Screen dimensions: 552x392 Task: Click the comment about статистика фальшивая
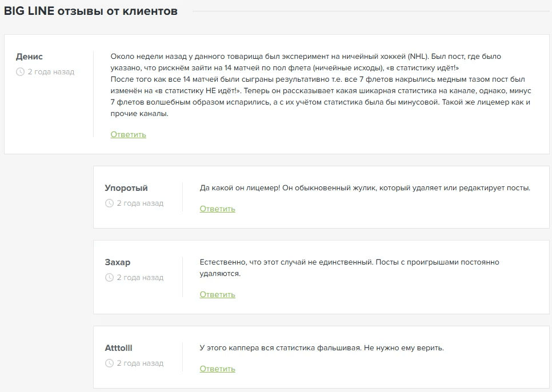click(322, 348)
